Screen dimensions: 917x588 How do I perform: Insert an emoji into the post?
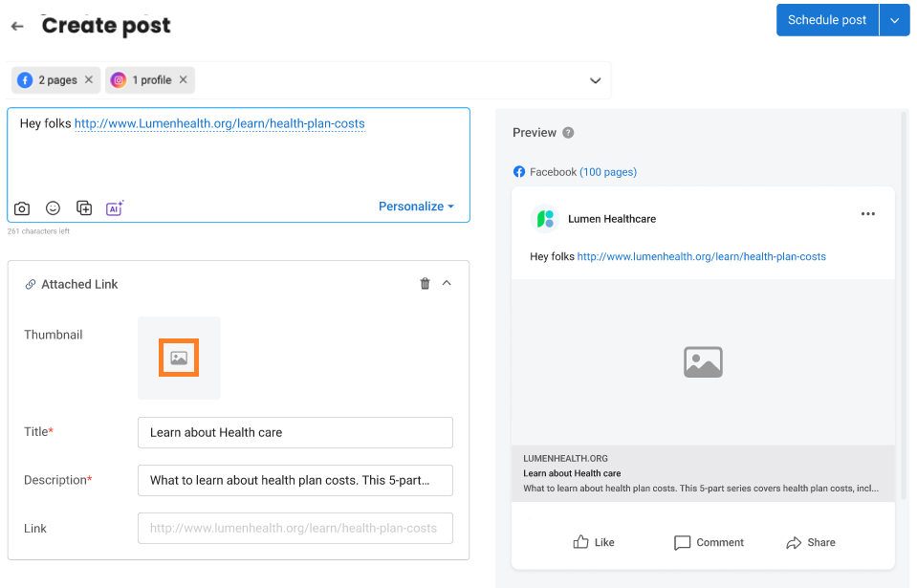(x=53, y=207)
